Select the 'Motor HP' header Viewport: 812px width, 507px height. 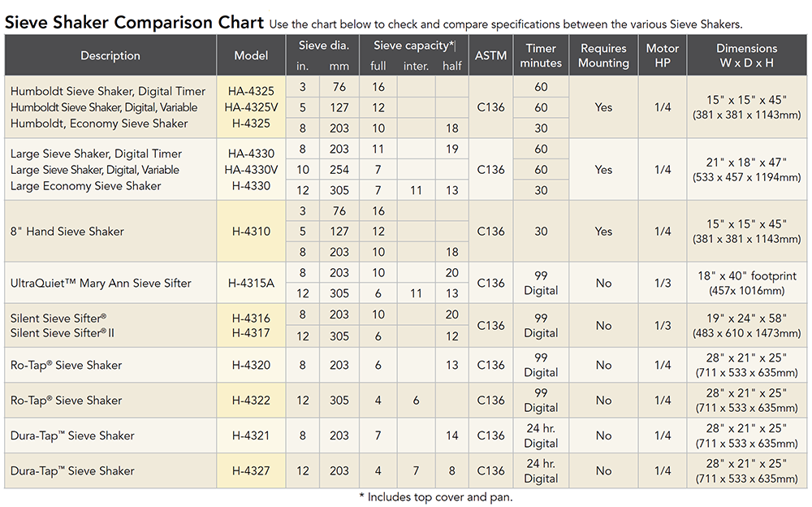click(663, 55)
